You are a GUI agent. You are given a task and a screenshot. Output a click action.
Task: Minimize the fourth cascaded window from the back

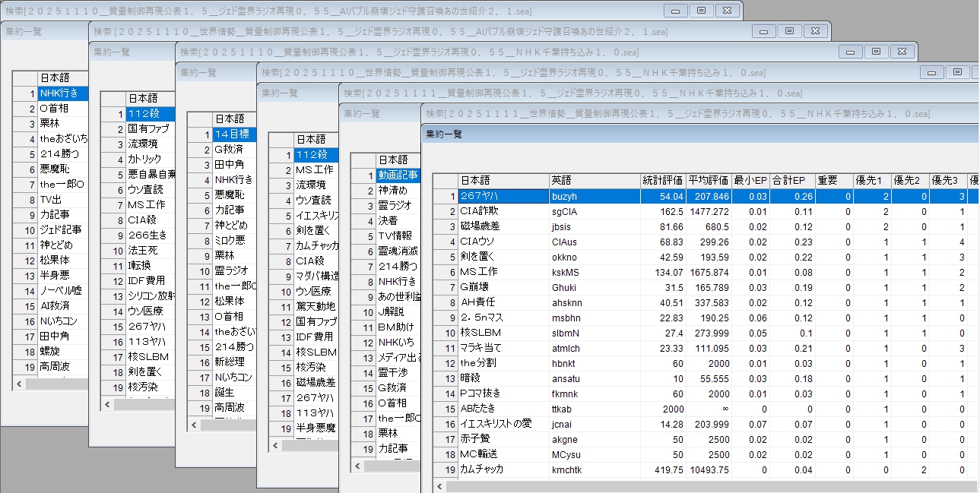[931, 72]
